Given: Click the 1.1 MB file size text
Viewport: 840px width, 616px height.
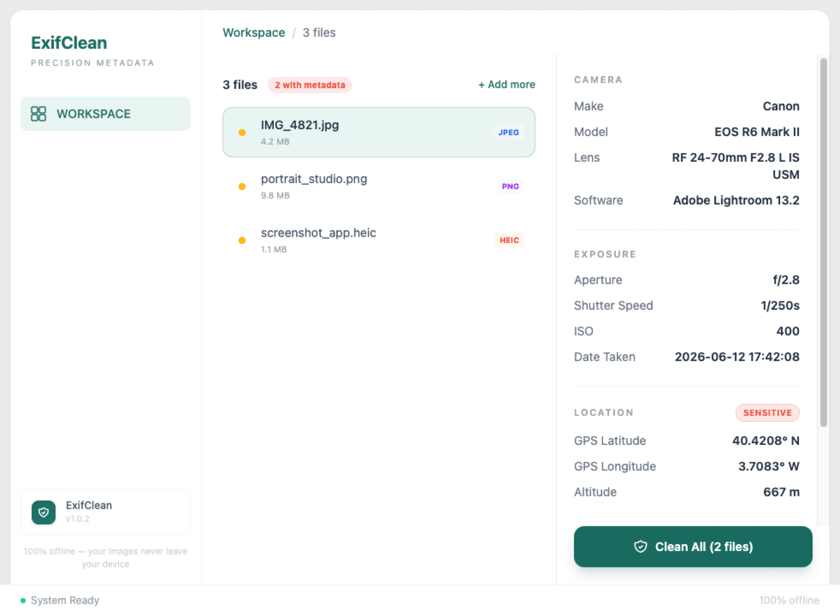Looking at the screenshot, I should pyautogui.click(x=274, y=249).
